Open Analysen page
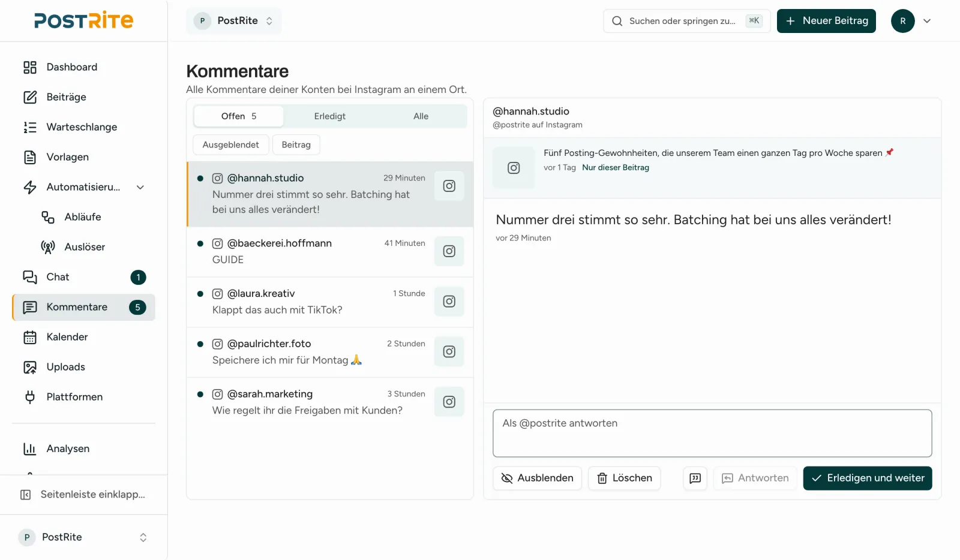This screenshot has height=560, width=960. click(83, 448)
